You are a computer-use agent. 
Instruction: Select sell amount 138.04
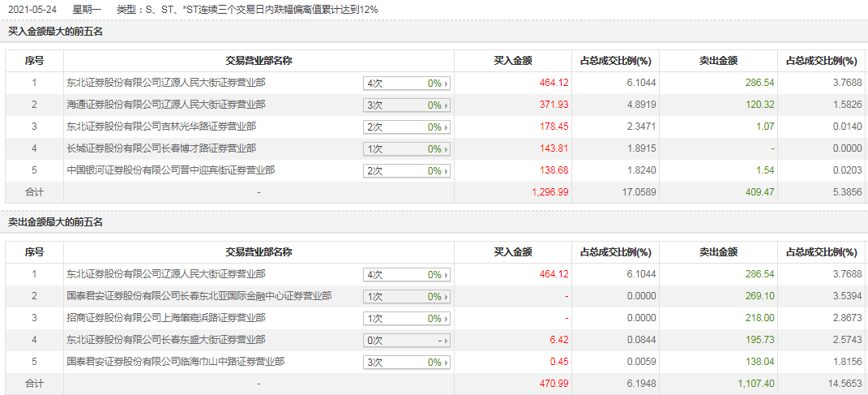pos(759,362)
